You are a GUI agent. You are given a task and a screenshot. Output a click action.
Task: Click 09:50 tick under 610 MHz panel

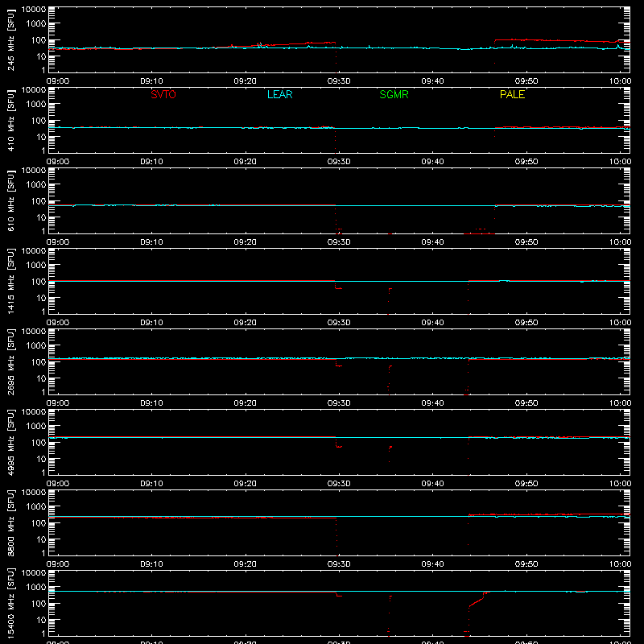click(526, 242)
